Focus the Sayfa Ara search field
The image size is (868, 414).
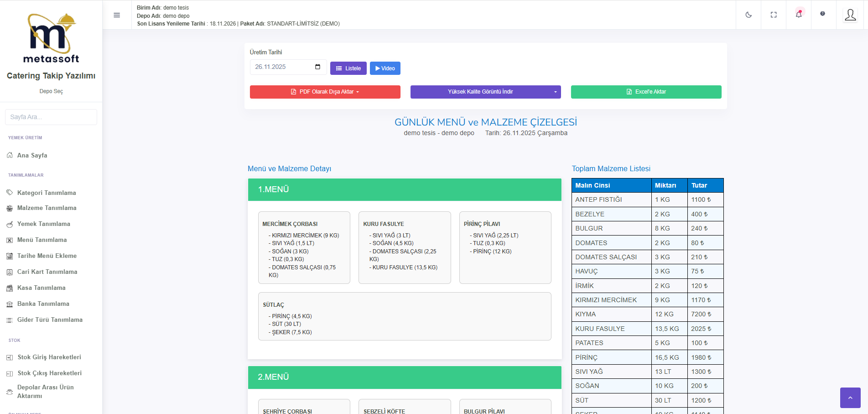[51, 117]
